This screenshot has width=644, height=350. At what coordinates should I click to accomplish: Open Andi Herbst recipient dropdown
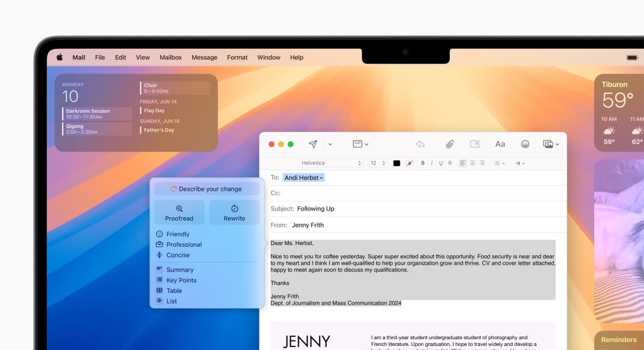click(303, 177)
